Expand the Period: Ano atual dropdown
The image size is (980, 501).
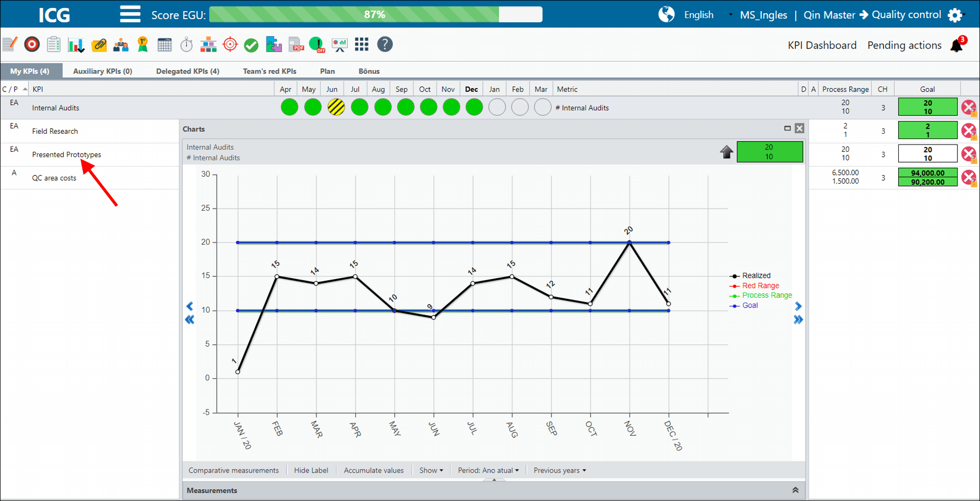(x=488, y=470)
